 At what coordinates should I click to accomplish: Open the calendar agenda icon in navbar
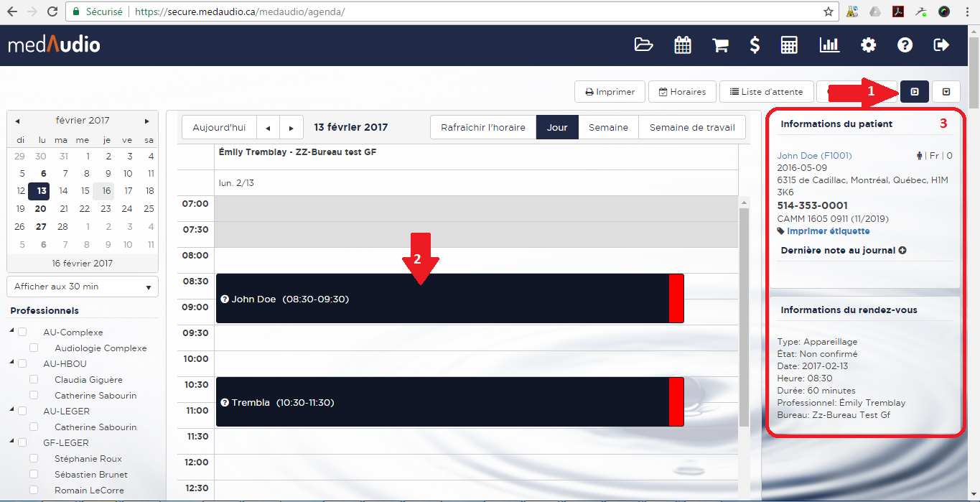coord(682,45)
